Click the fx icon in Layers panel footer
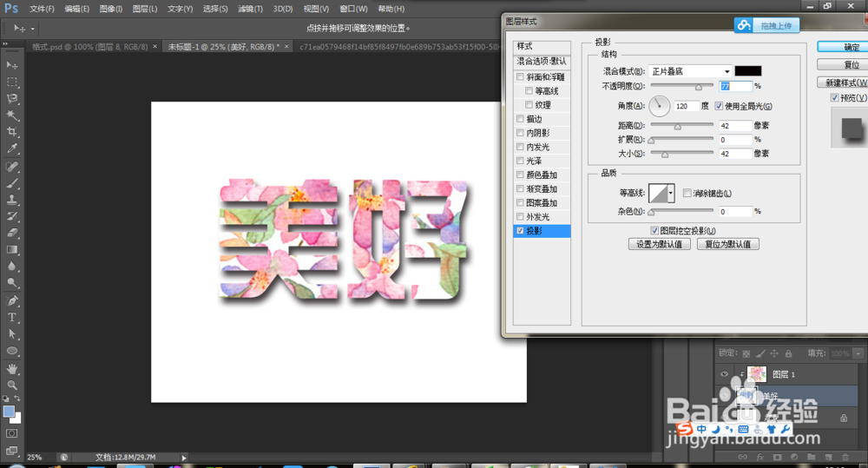 tap(760, 457)
